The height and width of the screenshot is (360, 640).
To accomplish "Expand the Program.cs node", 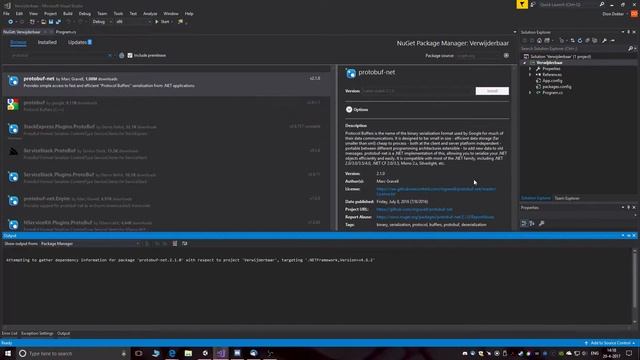I will click(x=530, y=93).
